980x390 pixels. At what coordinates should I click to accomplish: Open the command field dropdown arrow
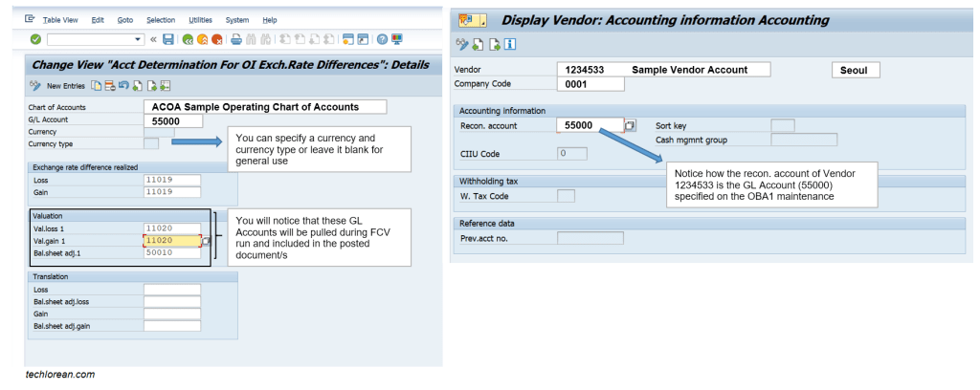point(139,39)
